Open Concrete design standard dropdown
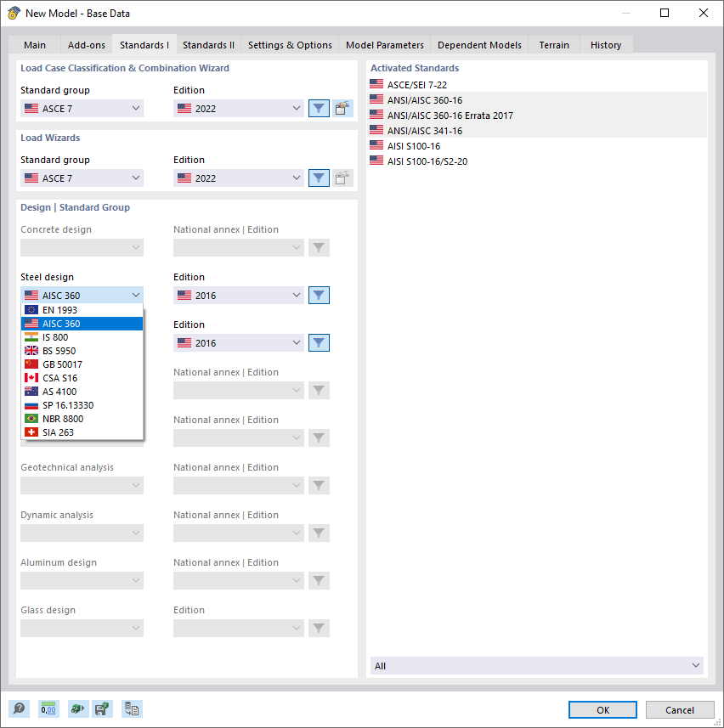The image size is (724, 728). [82, 247]
